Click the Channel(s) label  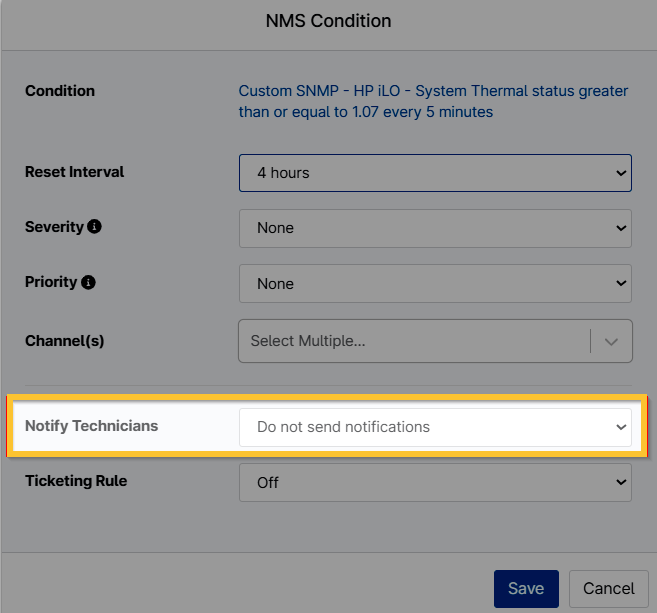click(65, 340)
